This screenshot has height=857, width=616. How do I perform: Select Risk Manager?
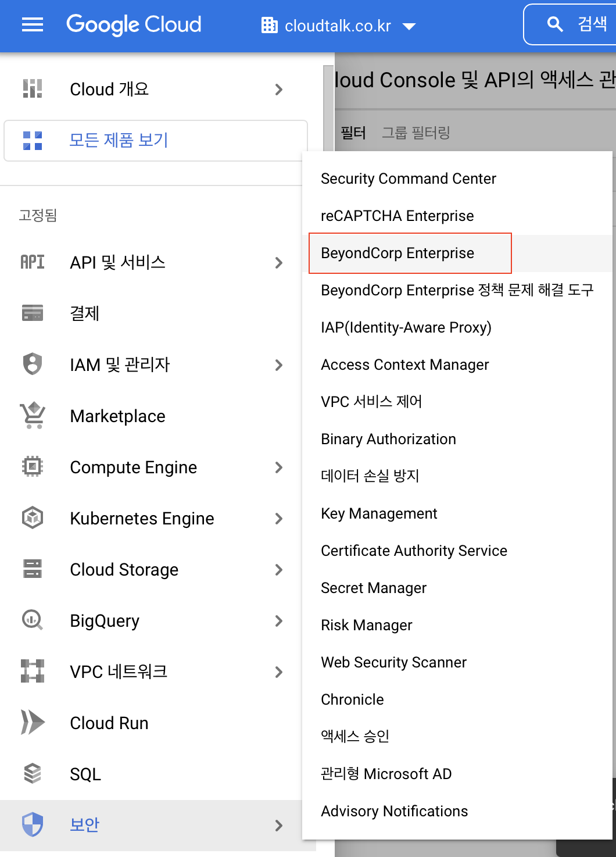point(457,625)
